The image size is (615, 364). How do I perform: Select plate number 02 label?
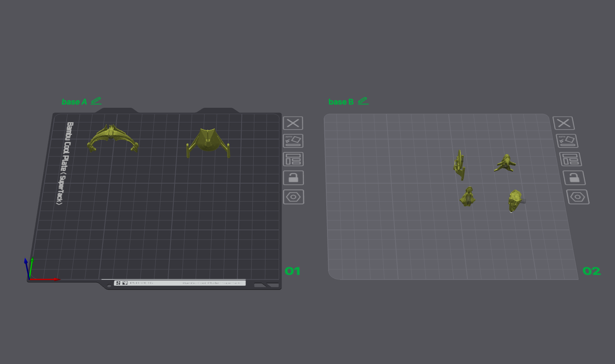tap(591, 271)
